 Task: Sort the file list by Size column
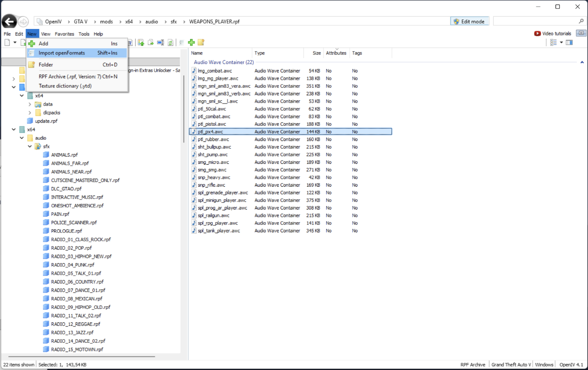pos(316,53)
